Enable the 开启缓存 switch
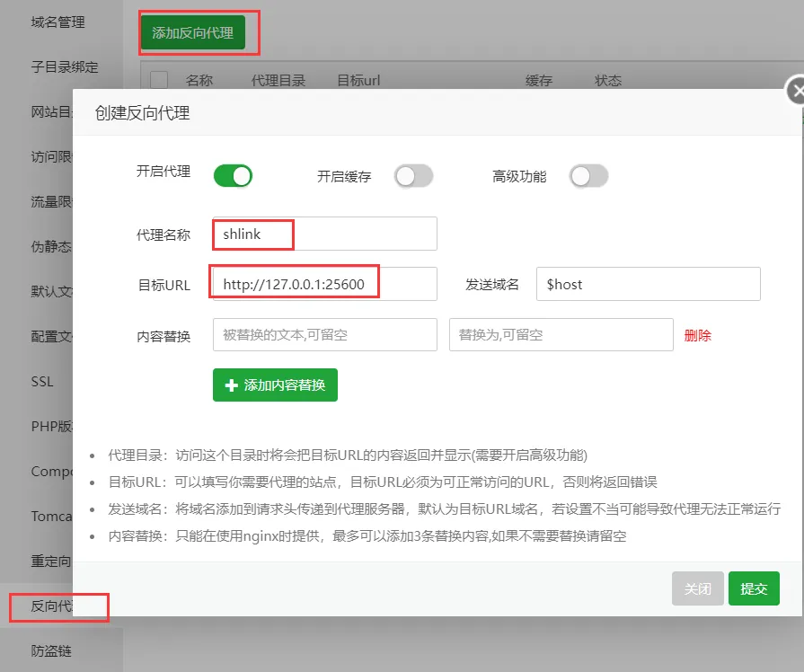The height and width of the screenshot is (672, 804). coord(414,176)
